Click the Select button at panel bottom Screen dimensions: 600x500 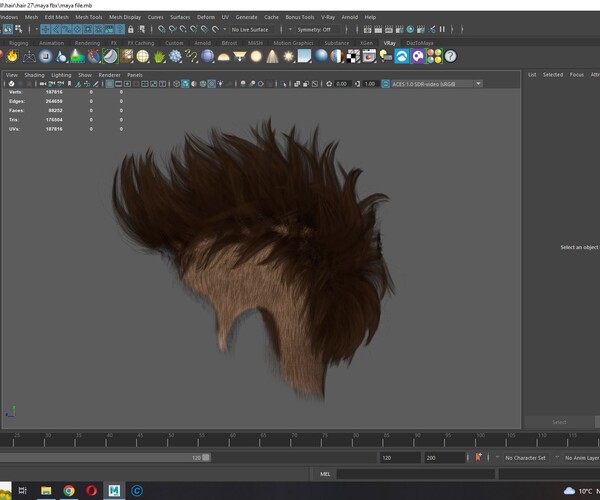tap(559, 422)
